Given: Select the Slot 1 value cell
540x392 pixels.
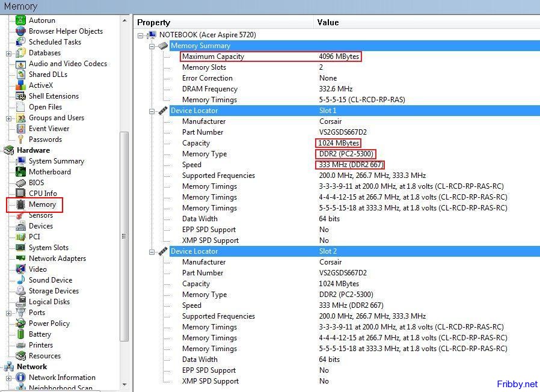Looking at the screenshot, I should 328,111.
